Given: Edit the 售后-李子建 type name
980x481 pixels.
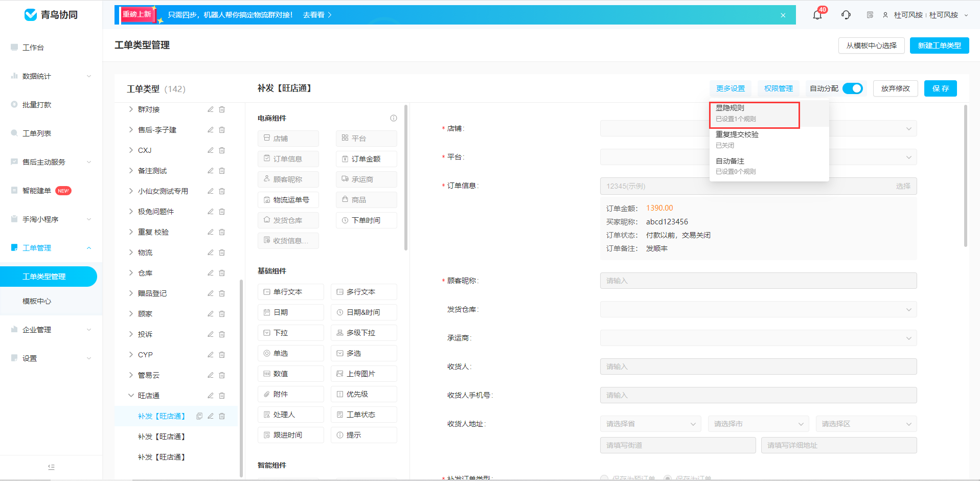Looking at the screenshot, I should [210, 130].
